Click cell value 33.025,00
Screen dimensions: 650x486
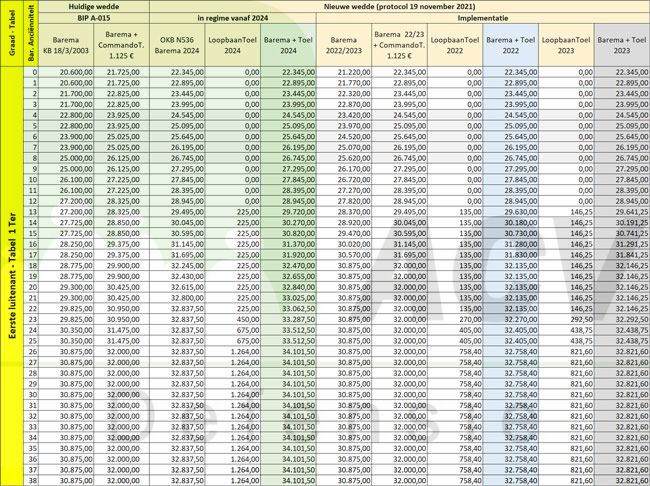(299, 298)
